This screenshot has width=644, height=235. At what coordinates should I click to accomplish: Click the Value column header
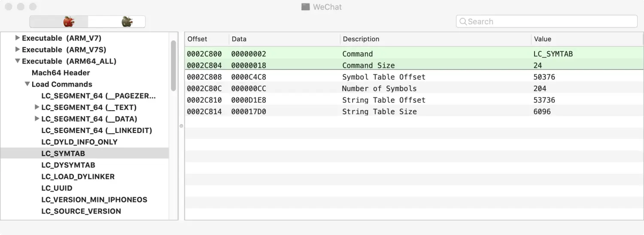pos(542,39)
